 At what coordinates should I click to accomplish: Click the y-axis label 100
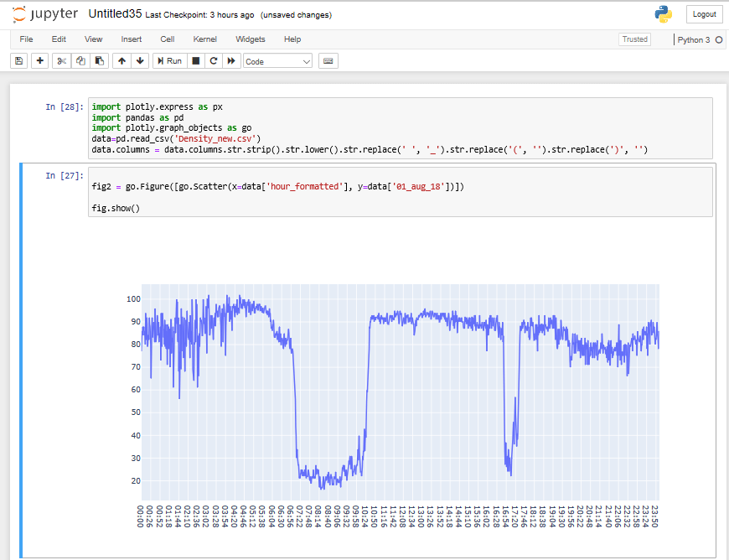(x=133, y=299)
